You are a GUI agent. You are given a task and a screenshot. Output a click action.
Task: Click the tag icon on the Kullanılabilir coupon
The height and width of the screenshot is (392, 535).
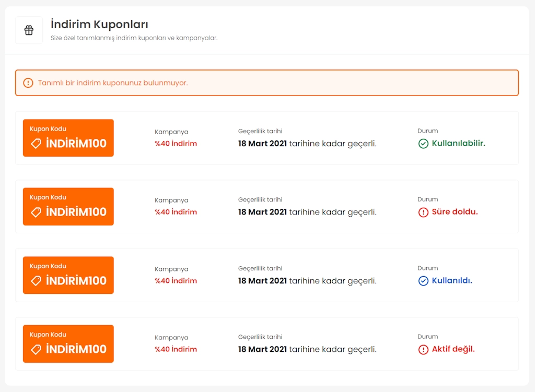(x=36, y=144)
